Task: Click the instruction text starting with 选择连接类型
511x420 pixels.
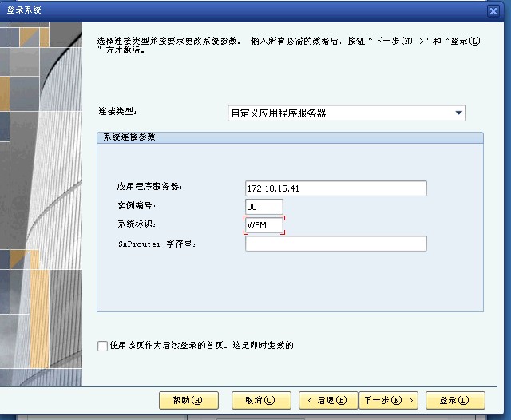Action: (288, 46)
